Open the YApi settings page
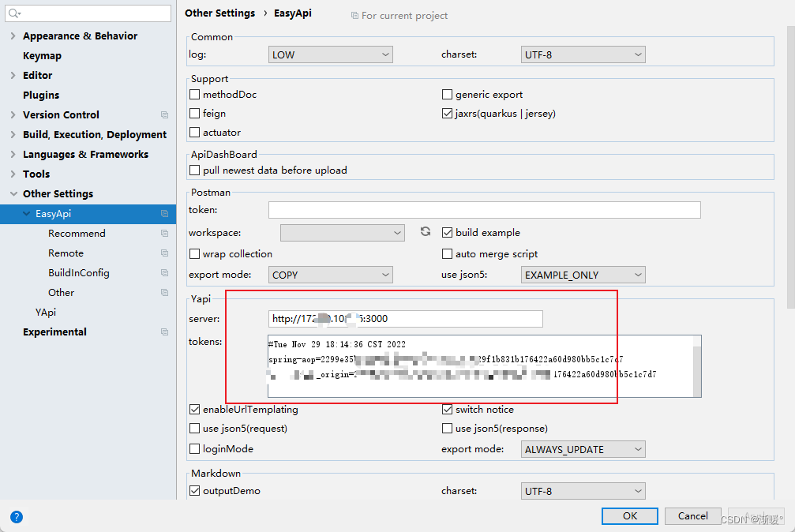Viewport: 795px width, 532px height. point(46,313)
